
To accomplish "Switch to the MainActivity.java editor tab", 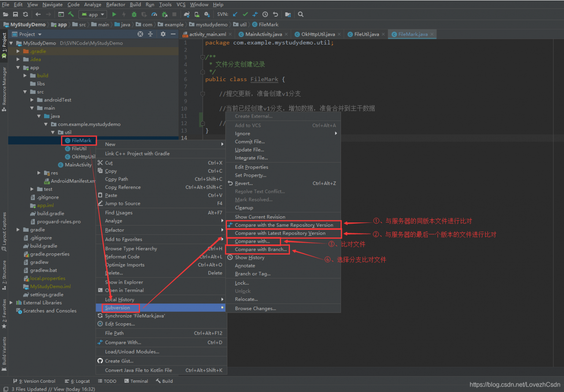I will coord(263,34).
